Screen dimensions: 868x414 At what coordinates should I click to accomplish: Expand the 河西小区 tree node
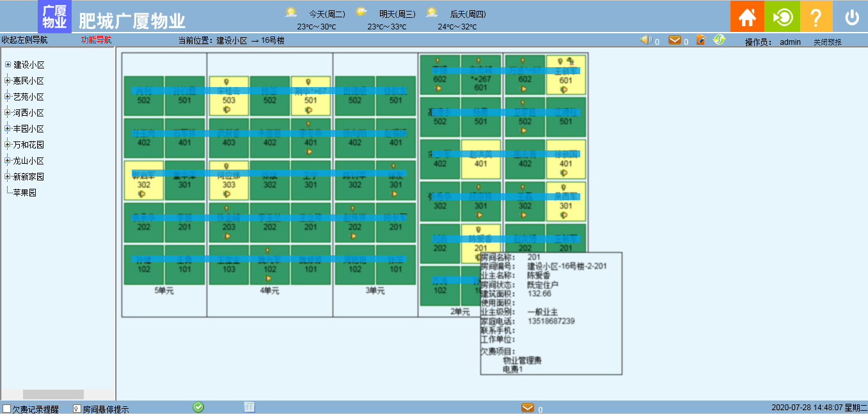[8, 113]
